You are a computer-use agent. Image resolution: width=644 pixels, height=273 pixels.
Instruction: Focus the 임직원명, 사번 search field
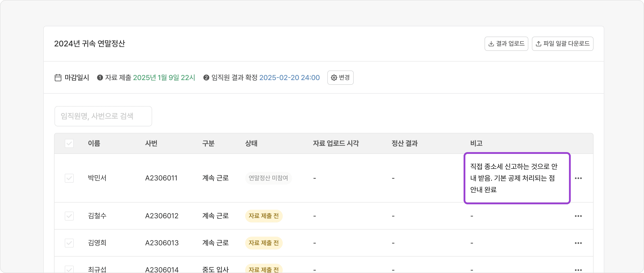(x=103, y=116)
